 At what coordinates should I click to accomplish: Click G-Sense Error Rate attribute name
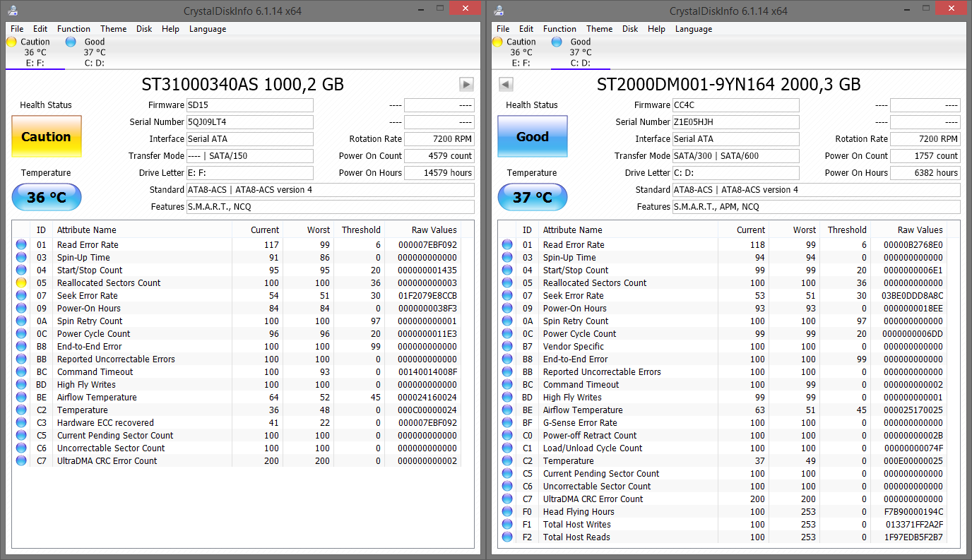coord(580,422)
